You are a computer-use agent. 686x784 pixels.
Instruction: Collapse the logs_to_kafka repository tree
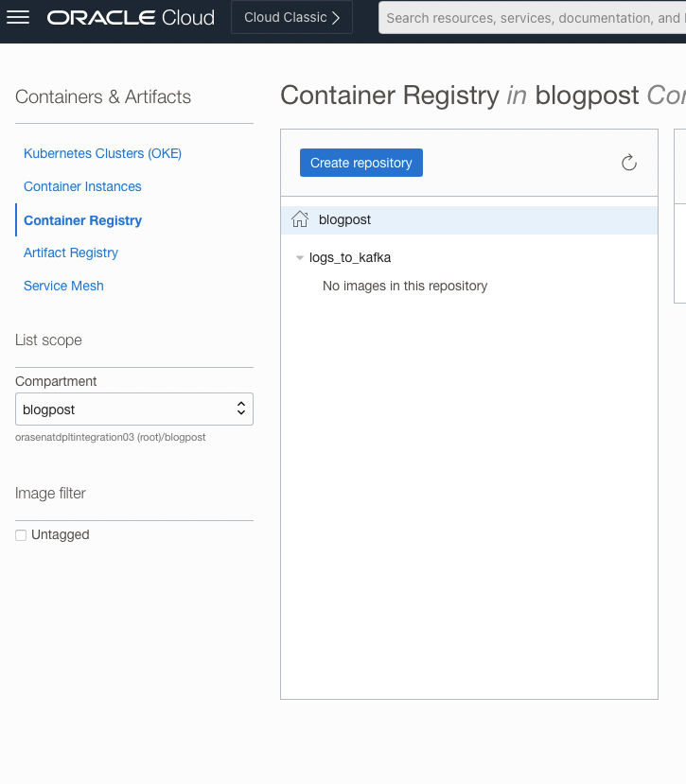300,256
